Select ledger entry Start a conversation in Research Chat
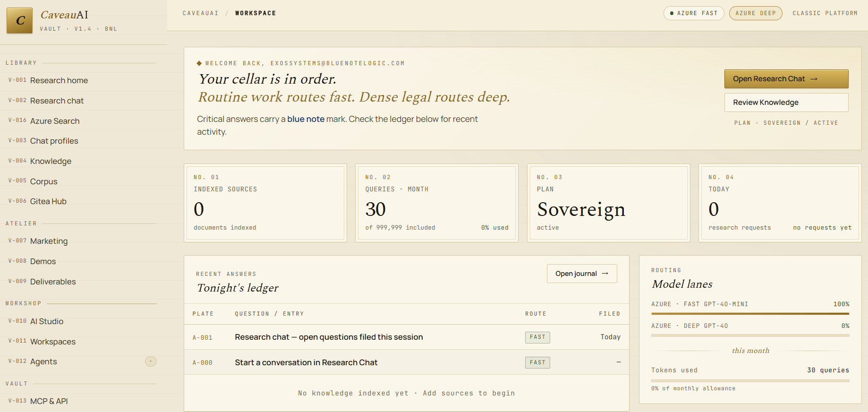The image size is (868, 412). click(x=407, y=362)
